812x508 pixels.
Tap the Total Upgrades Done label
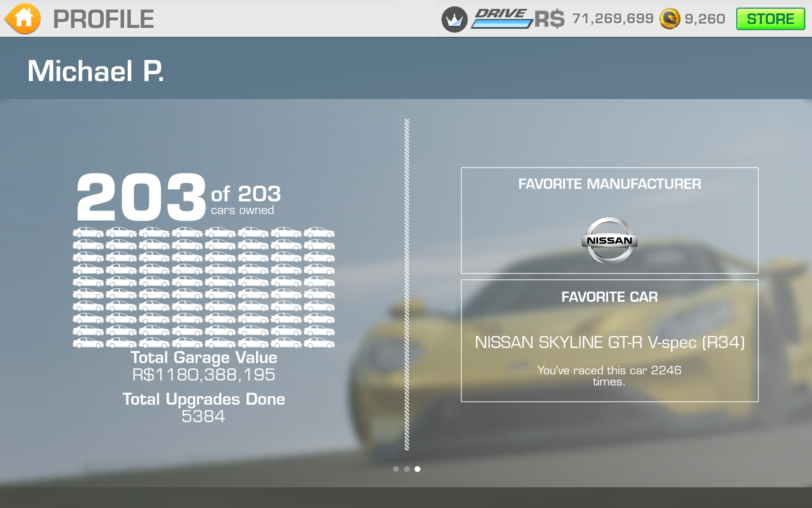tap(204, 399)
